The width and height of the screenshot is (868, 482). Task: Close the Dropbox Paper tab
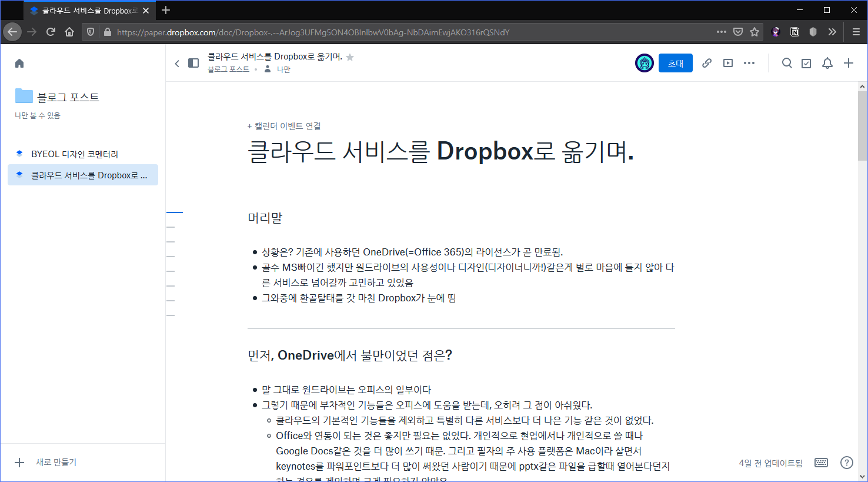[146, 11]
